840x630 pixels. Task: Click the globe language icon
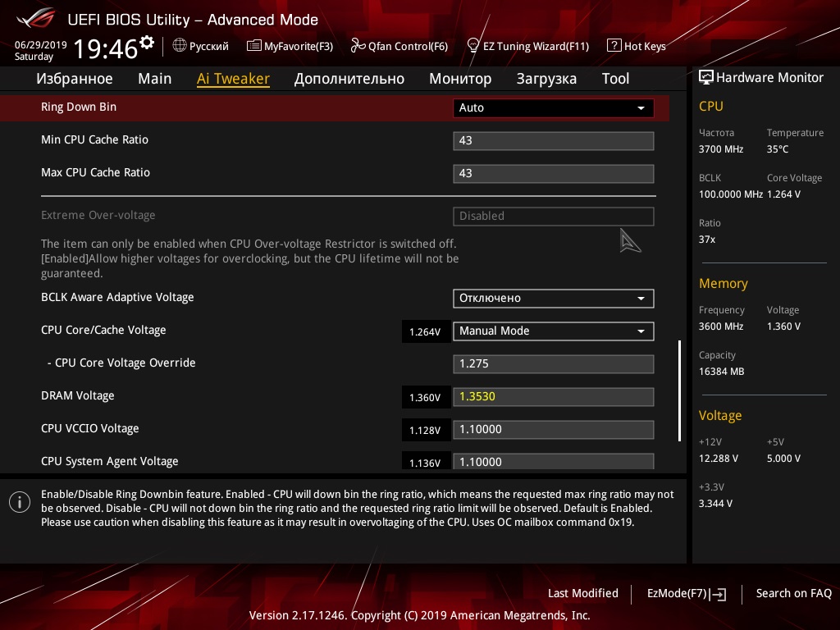(x=180, y=46)
